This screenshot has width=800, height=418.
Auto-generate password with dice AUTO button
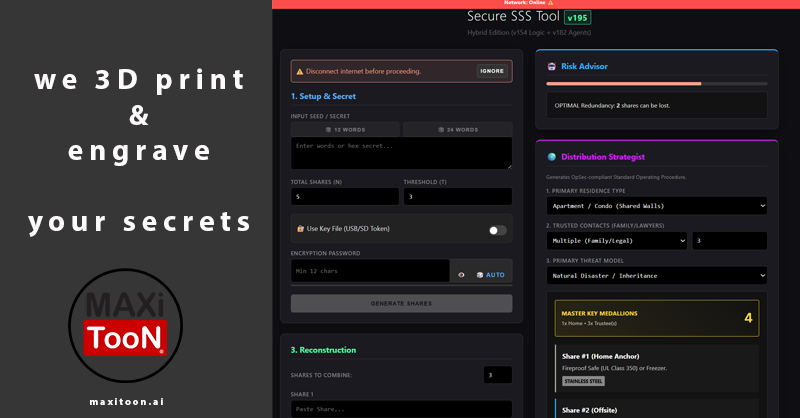coord(490,274)
